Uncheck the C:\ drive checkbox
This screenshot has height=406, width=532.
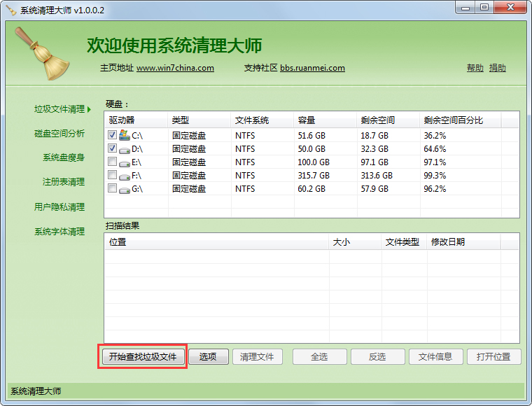(112, 134)
